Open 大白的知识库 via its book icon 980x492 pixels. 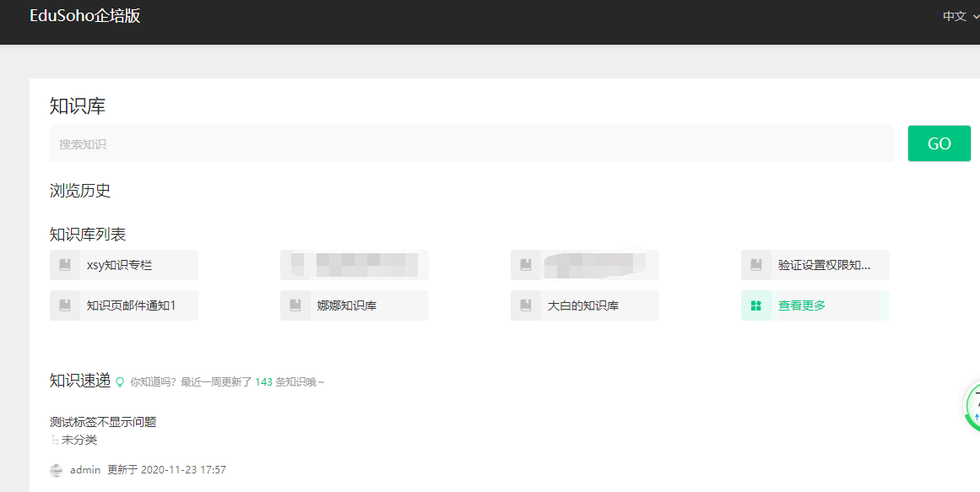(526, 305)
